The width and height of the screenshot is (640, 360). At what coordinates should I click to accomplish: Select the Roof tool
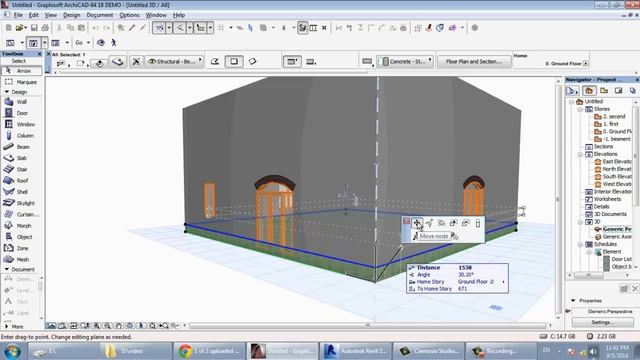click(x=21, y=180)
